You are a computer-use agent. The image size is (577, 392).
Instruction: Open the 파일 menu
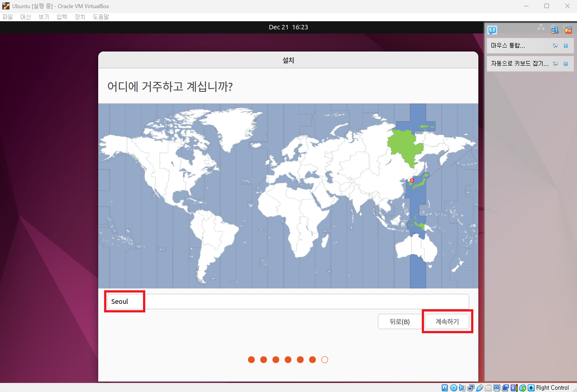pos(8,17)
